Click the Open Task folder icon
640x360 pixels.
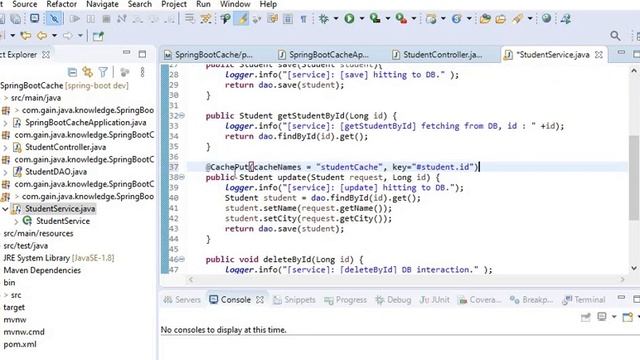click(x=501, y=19)
